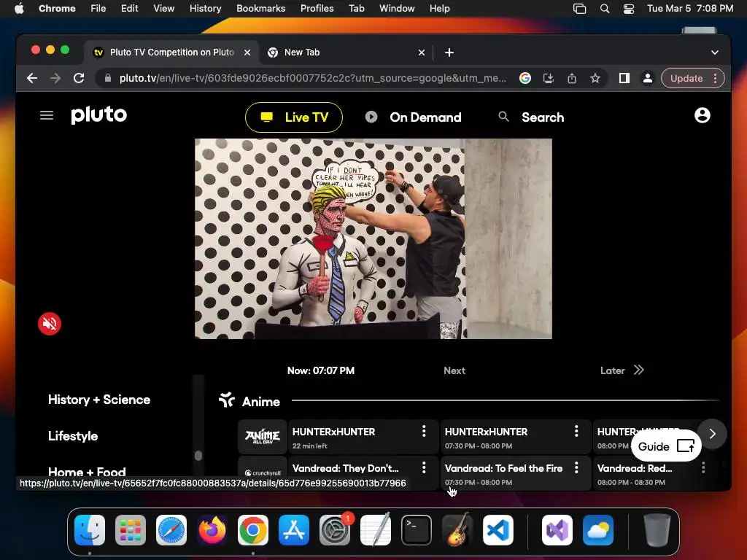Screen dimensions: 747x560
Task: Advance guide with right chevron button
Action: click(x=712, y=434)
